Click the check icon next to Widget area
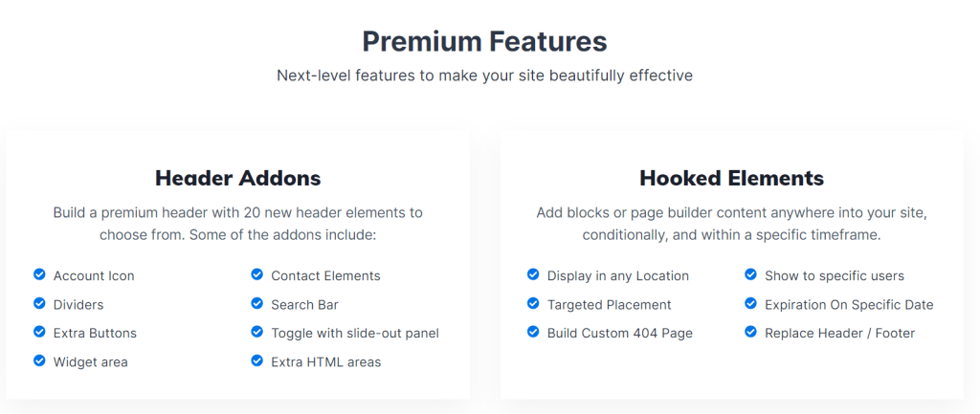980x414 pixels. pyautogui.click(x=39, y=360)
